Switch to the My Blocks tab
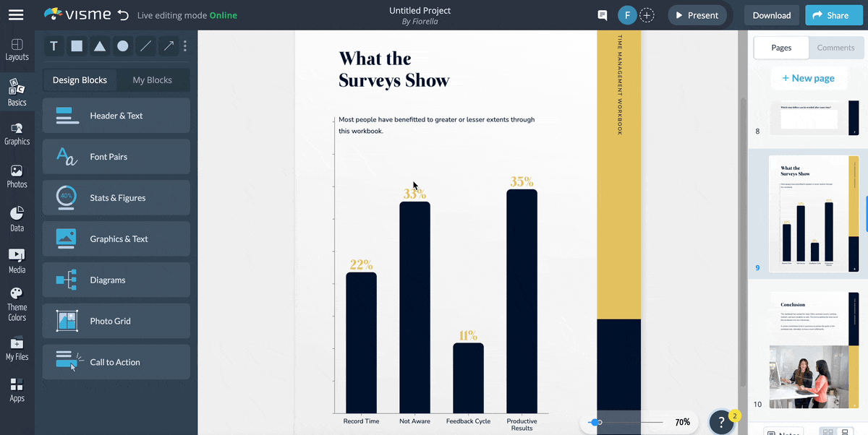 (x=153, y=79)
